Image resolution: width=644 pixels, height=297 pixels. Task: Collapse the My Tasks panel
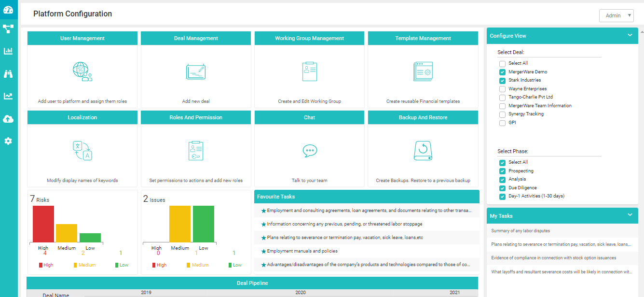[x=630, y=215]
